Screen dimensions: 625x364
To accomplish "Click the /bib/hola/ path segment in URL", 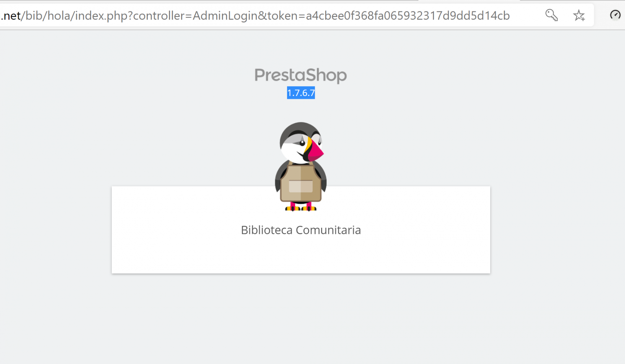I will coord(48,16).
